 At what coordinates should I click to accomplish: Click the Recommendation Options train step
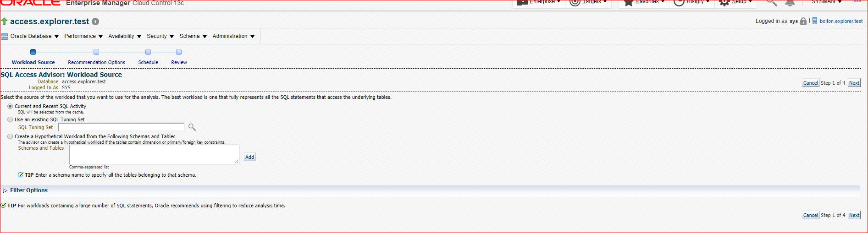[96, 62]
